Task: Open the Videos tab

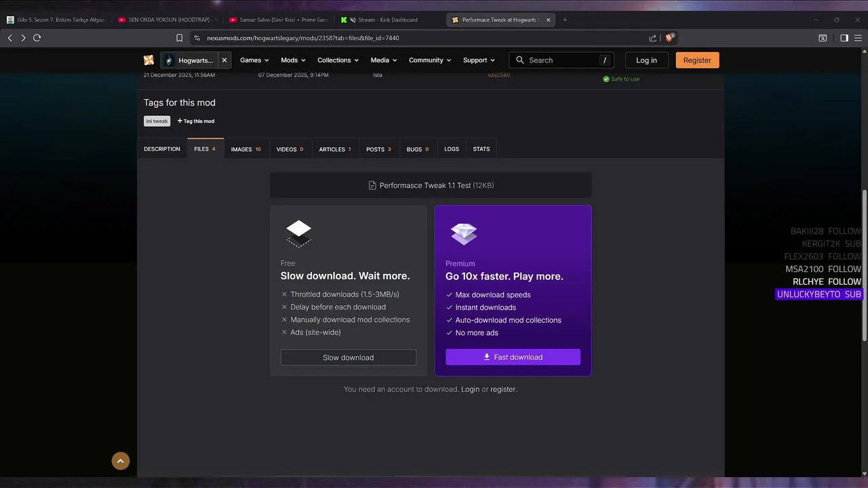Action: [x=290, y=149]
